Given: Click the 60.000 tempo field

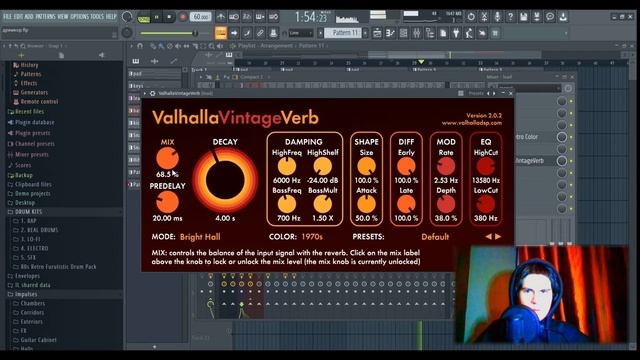Looking at the screenshot, I should tap(201, 17).
